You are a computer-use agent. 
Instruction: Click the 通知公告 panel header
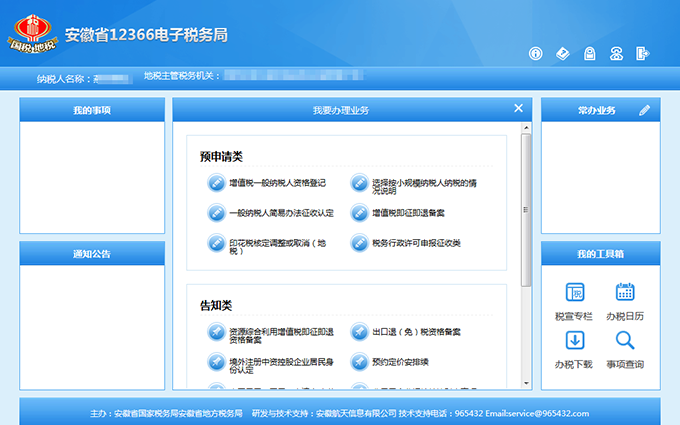point(92,254)
